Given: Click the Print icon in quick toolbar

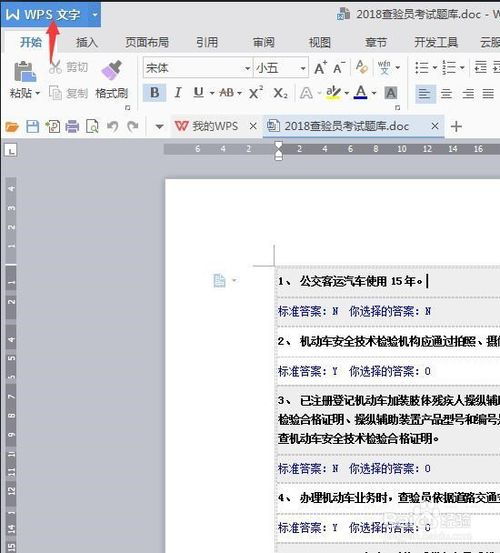Looking at the screenshot, I should (72, 126).
